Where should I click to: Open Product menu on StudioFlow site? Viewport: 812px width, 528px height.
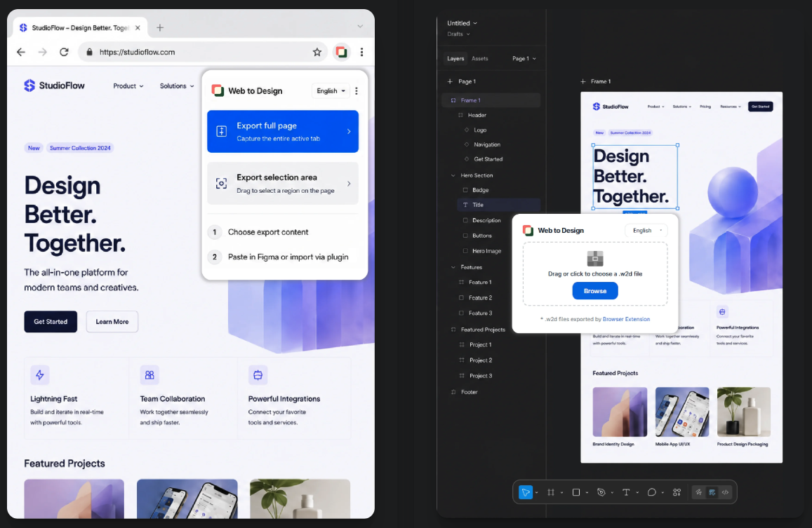128,86
